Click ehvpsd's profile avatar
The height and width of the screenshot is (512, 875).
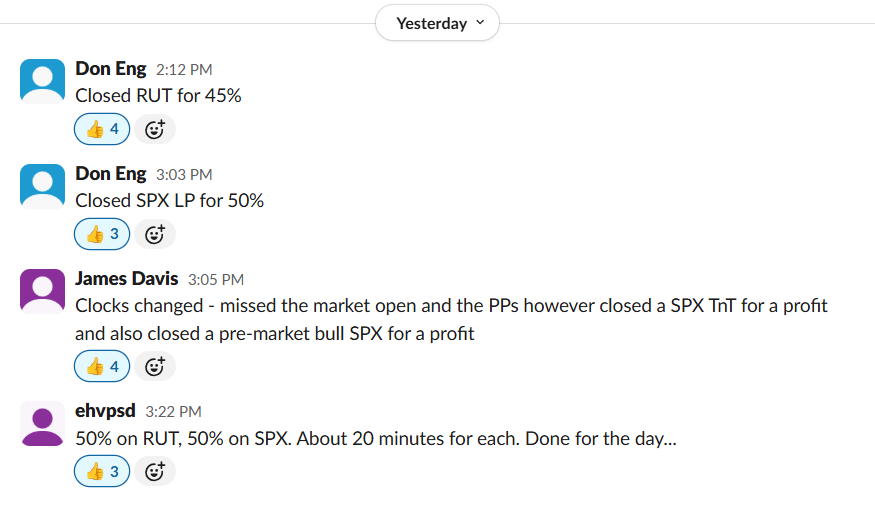(42, 423)
